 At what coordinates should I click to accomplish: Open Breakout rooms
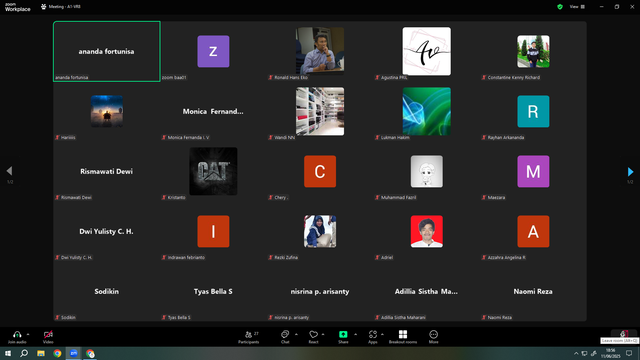coord(403,337)
